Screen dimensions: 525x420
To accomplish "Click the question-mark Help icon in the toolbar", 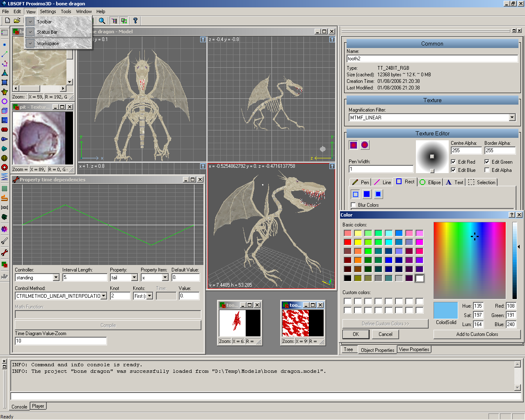I will point(135,21).
